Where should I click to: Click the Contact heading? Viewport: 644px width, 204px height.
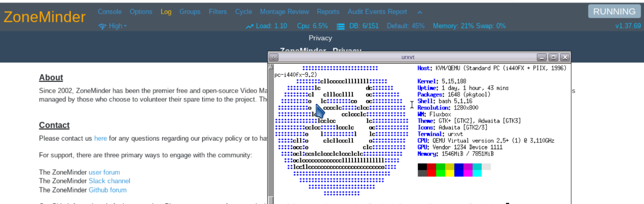[54, 125]
